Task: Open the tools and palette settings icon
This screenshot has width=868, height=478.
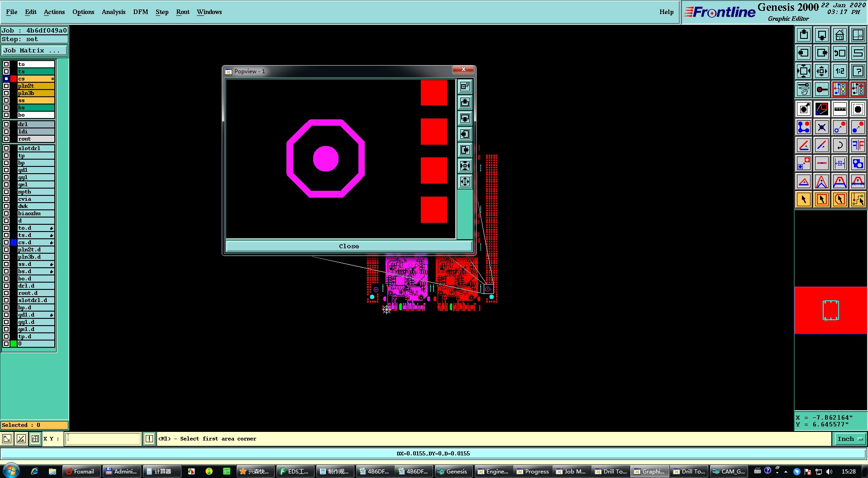Action: click(x=804, y=89)
